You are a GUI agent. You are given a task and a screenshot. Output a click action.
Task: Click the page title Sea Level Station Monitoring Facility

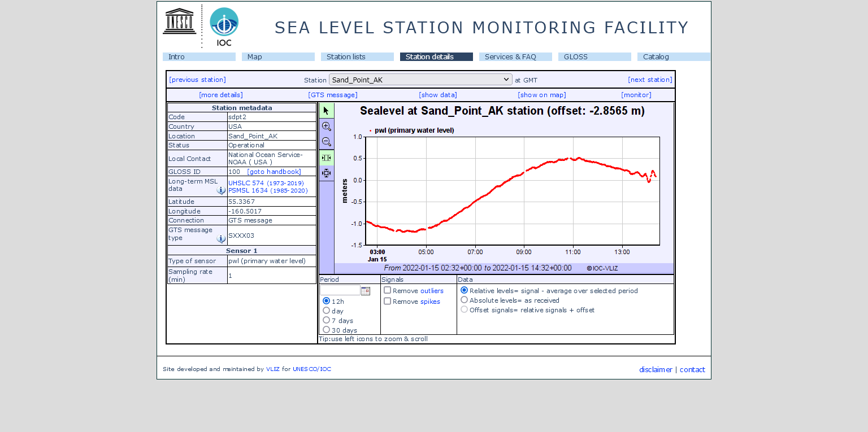[481, 28]
